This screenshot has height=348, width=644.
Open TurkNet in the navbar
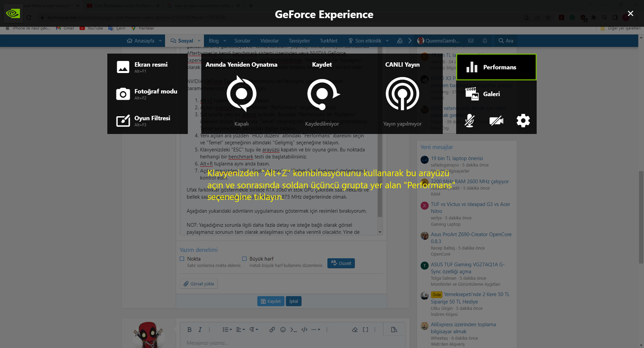[x=328, y=41]
